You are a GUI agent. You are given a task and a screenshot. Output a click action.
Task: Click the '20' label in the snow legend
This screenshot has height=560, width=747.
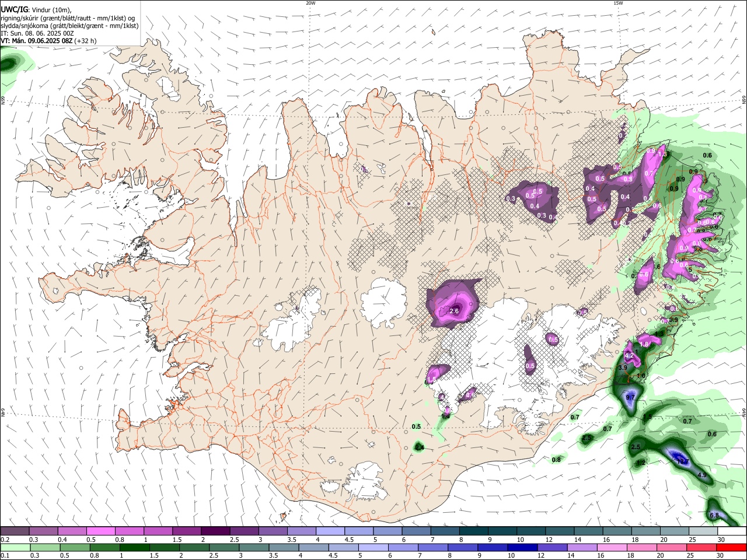pyautogui.click(x=664, y=540)
